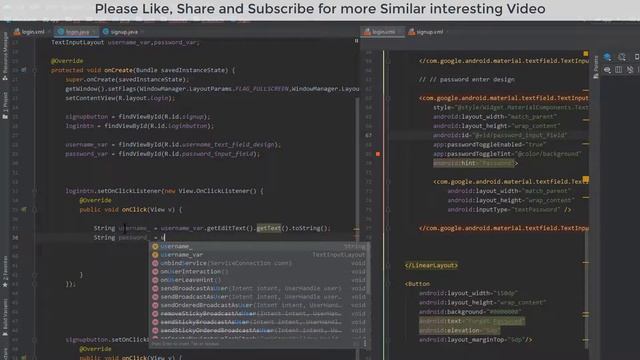Click the <Button opening tag in XML
Screen dimensions: 640x360
pos(417,284)
